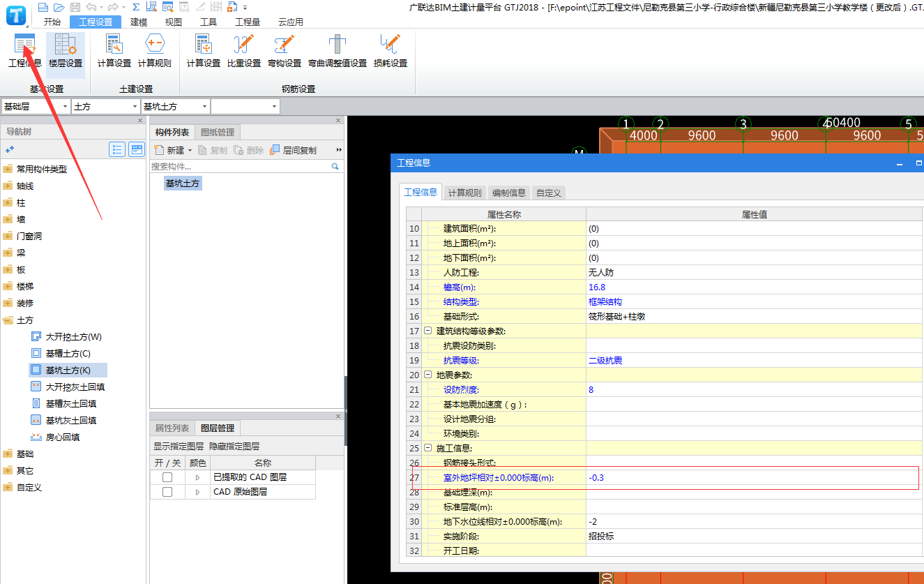
Task: Expand the 已提取的 CAD 图层 row triangle
Action: (197, 477)
